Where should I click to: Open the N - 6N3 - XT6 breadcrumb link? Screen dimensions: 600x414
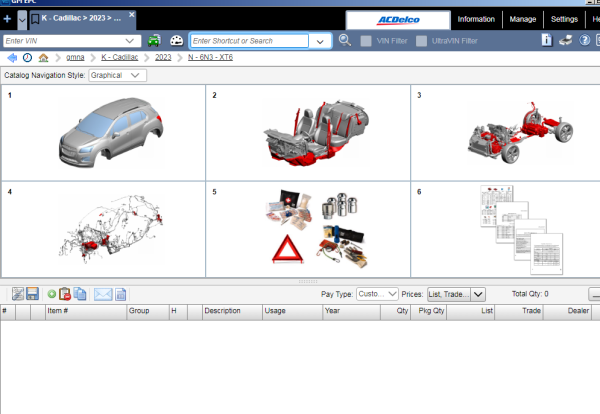click(x=210, y=57)
